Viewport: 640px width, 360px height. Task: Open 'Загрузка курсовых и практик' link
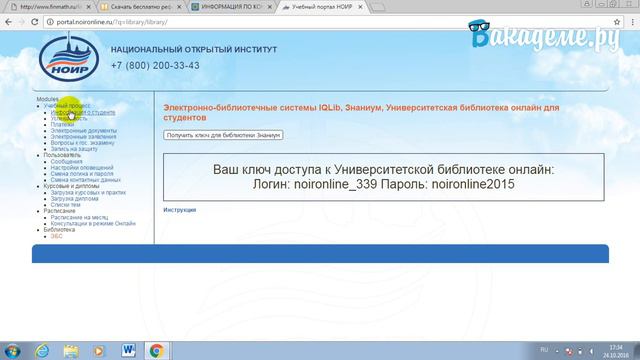(88, 193)
